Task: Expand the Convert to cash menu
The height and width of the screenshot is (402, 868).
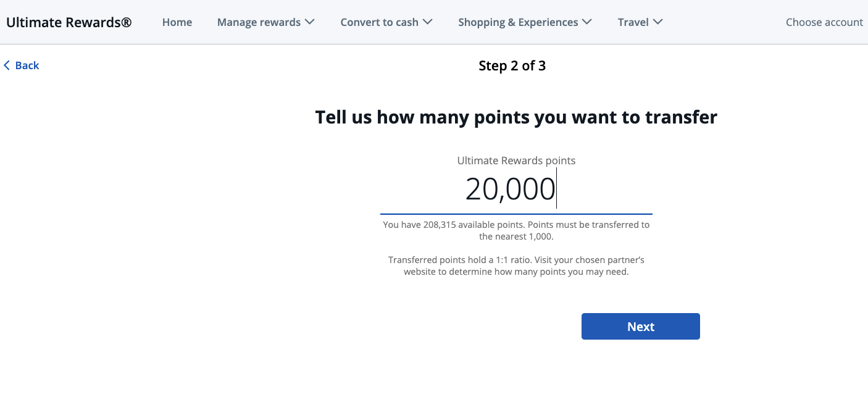Action: coord(380,22)
